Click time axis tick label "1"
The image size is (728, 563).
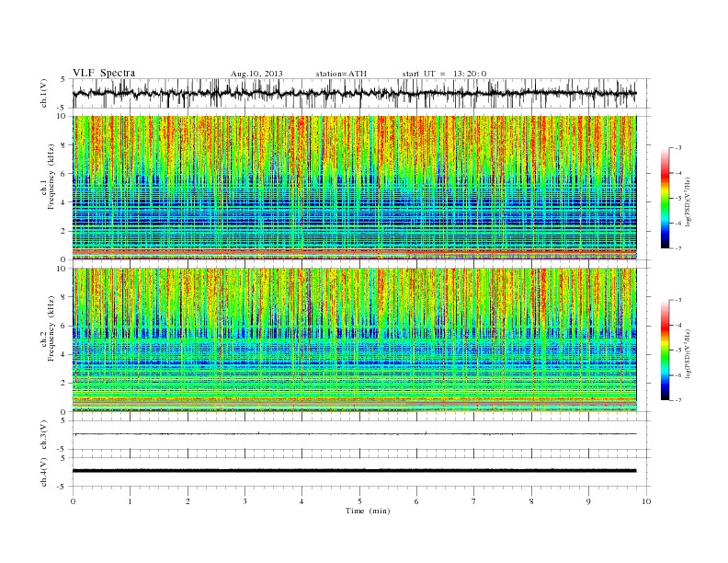tap(130, 501)
